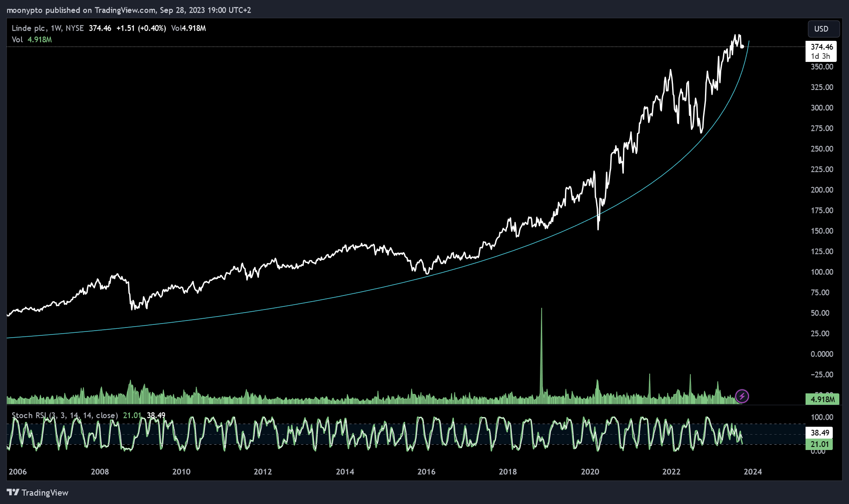Click the 2016 time axis label

coord(426,472)
